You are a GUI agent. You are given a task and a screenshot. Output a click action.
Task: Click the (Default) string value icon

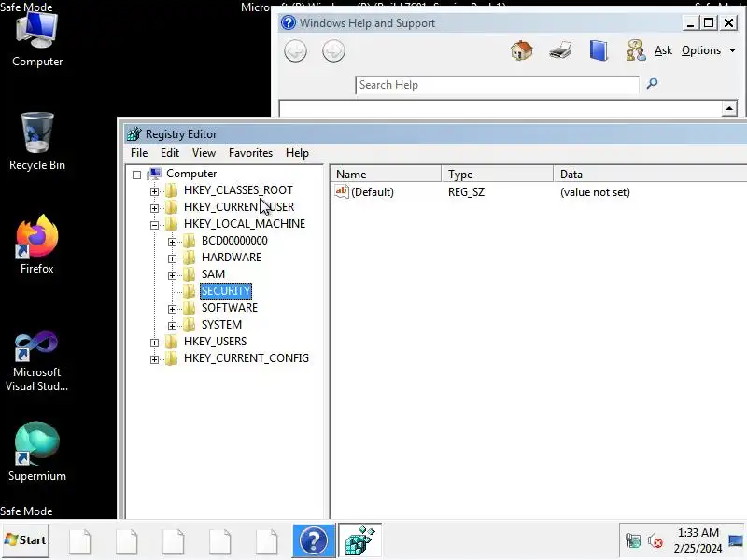342,191
